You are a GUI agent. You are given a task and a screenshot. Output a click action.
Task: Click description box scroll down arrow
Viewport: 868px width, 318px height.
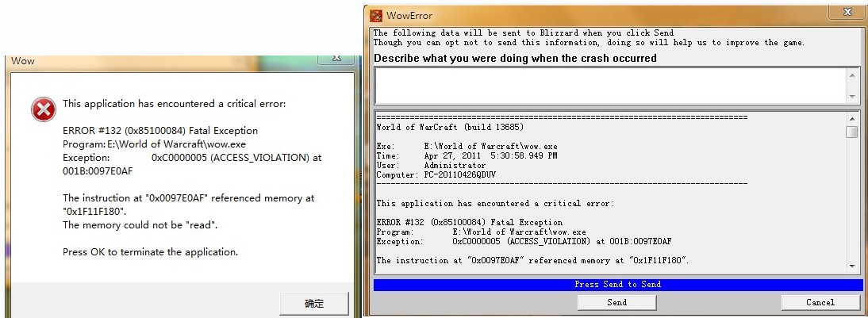[852, 97]
